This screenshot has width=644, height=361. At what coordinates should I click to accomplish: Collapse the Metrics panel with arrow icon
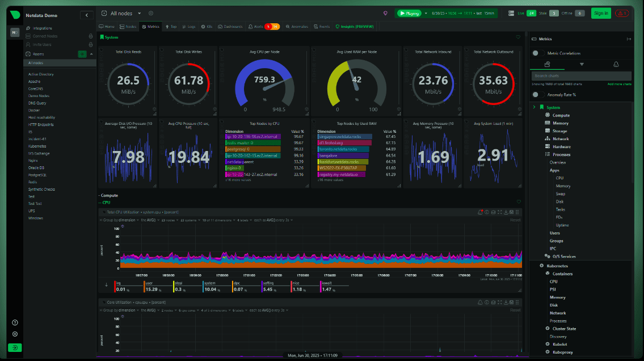[x=629, y=39]
